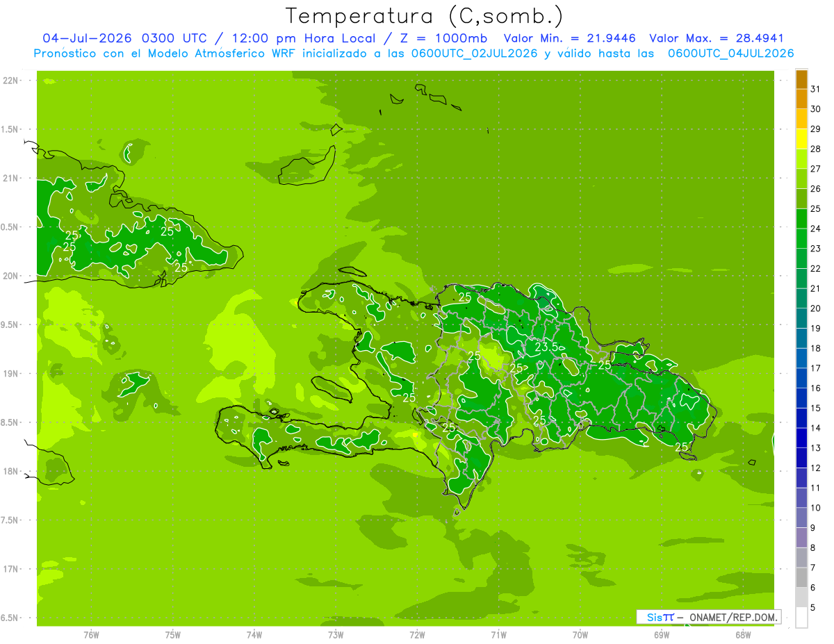Click the color scale segment between 20 and 21
This screenshot has height=644, width=834.
click(x=801, y=298)
